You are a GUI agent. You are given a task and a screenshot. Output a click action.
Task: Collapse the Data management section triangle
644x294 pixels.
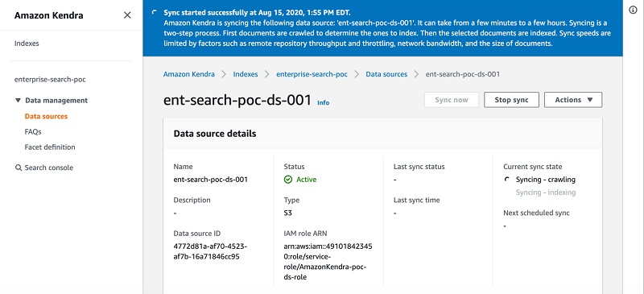point(18,101)
